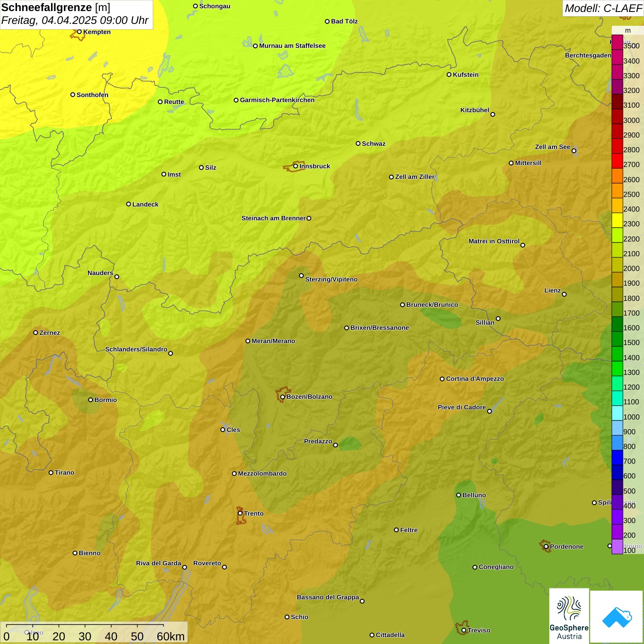Click the 'Conegliano' town label
The image size is (644, 644).
[x=496, y=567]
